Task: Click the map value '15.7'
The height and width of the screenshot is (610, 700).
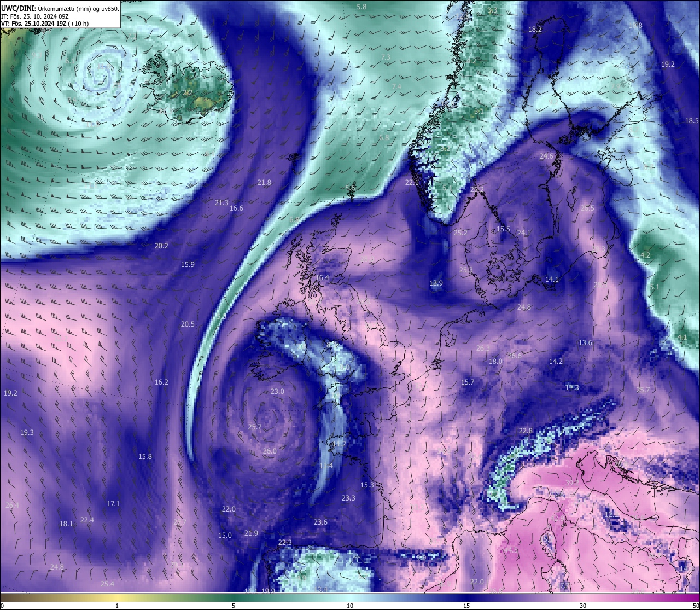Action: click(x=468, y=382)
